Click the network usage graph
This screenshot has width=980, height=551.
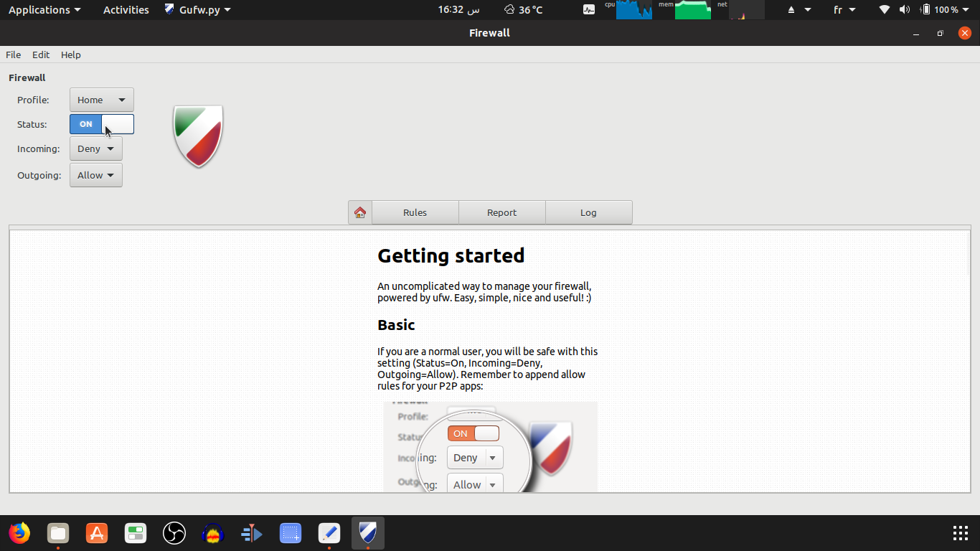click(747, 10)
